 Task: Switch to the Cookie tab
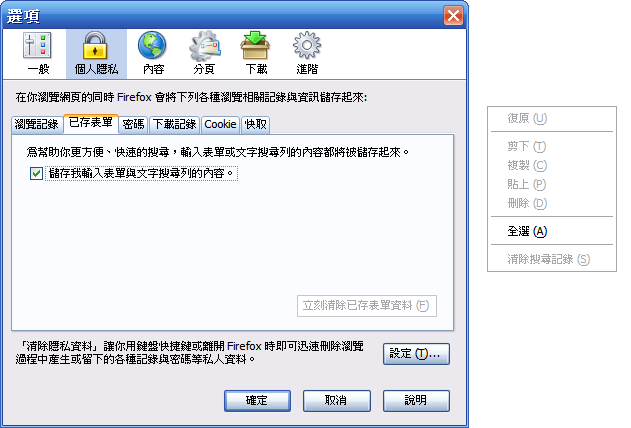[220, 124]
